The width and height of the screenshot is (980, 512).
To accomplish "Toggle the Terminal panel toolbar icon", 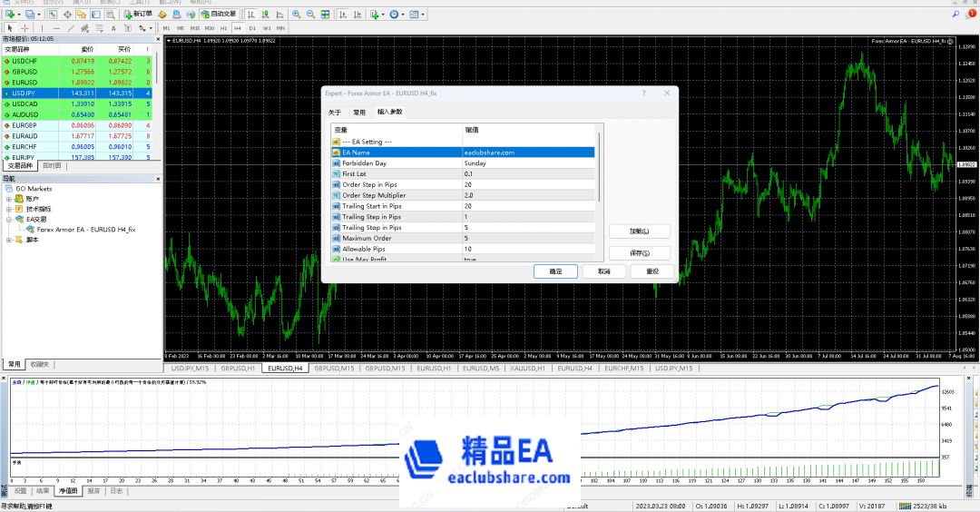I will (x=95, y=15).
